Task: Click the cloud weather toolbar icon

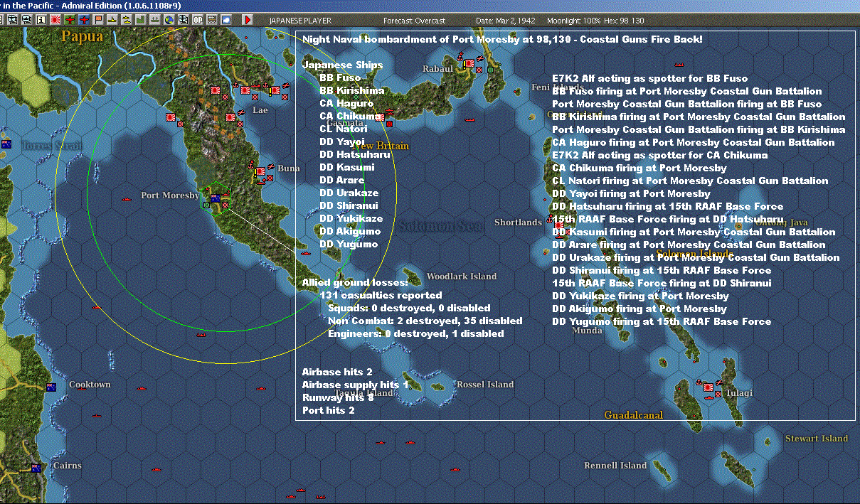Action: 226,20
